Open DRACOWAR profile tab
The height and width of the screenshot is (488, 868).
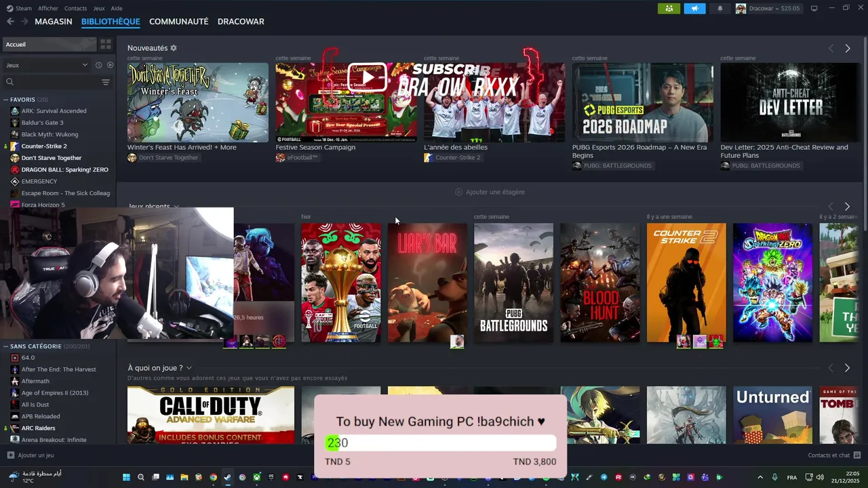point(241,22)
